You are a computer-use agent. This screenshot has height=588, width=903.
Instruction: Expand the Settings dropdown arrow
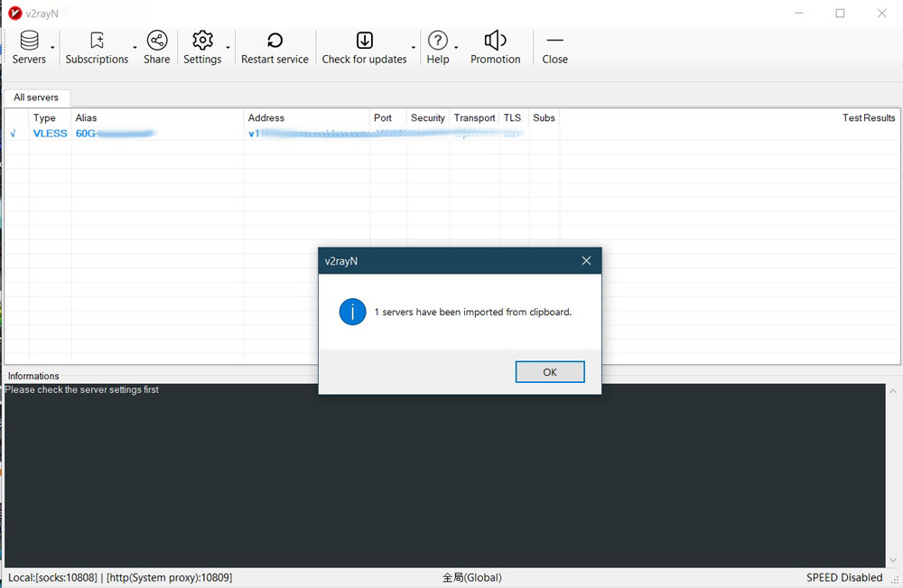[x=228, y=48]
